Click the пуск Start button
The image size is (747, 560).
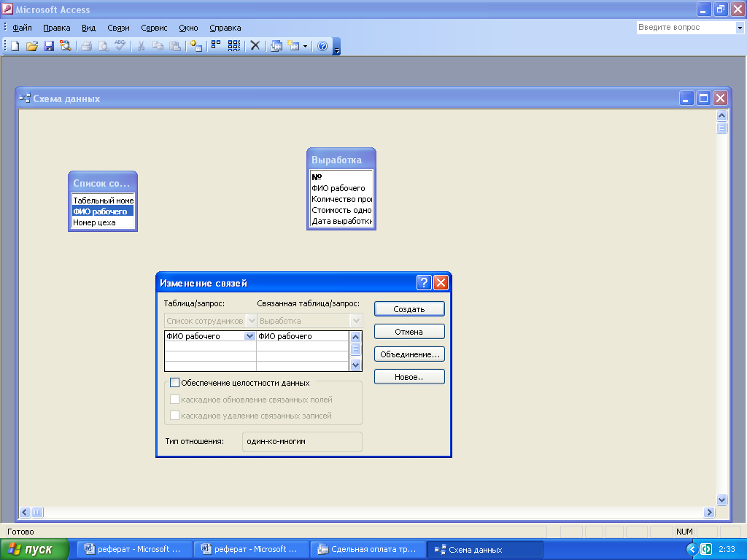[34, 549]
